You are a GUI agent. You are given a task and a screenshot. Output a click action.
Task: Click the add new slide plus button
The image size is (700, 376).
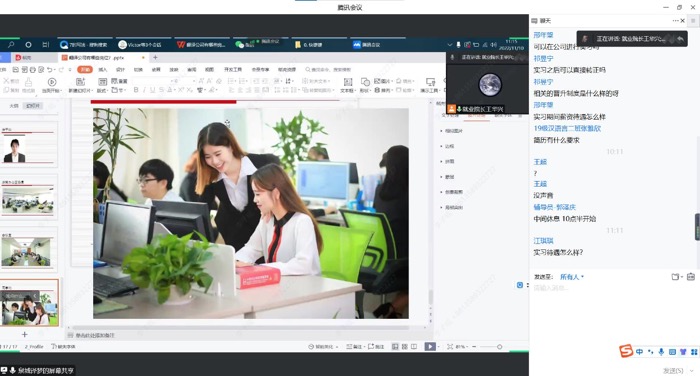25,334
